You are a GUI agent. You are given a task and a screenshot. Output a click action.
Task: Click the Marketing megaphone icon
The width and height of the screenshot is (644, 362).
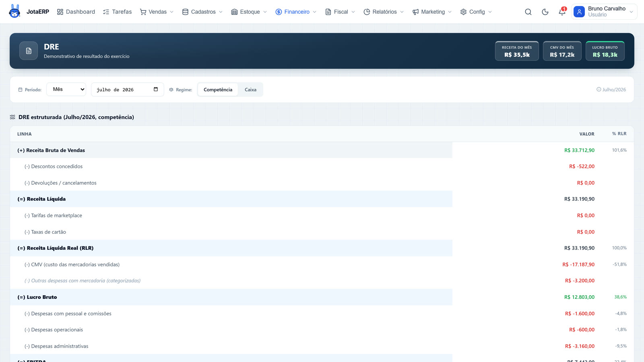tap(415, 12)
